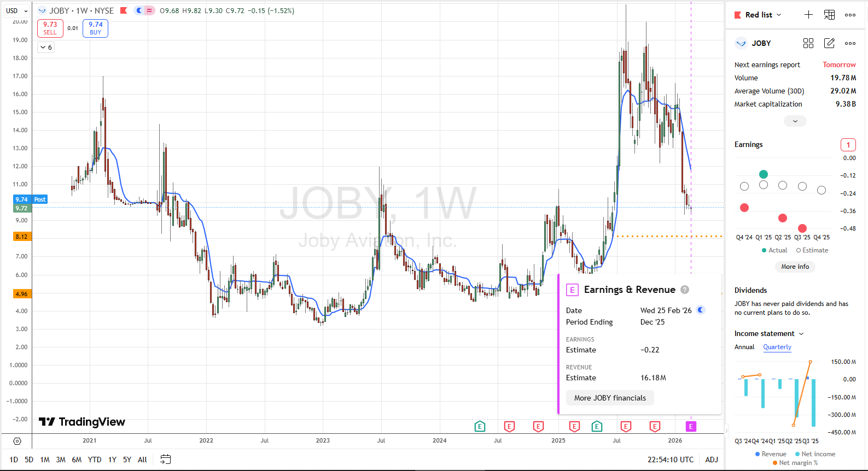The image size is (868, 471).
Task: Click the red flag icon beside NYSE
Action: (124, 10)
